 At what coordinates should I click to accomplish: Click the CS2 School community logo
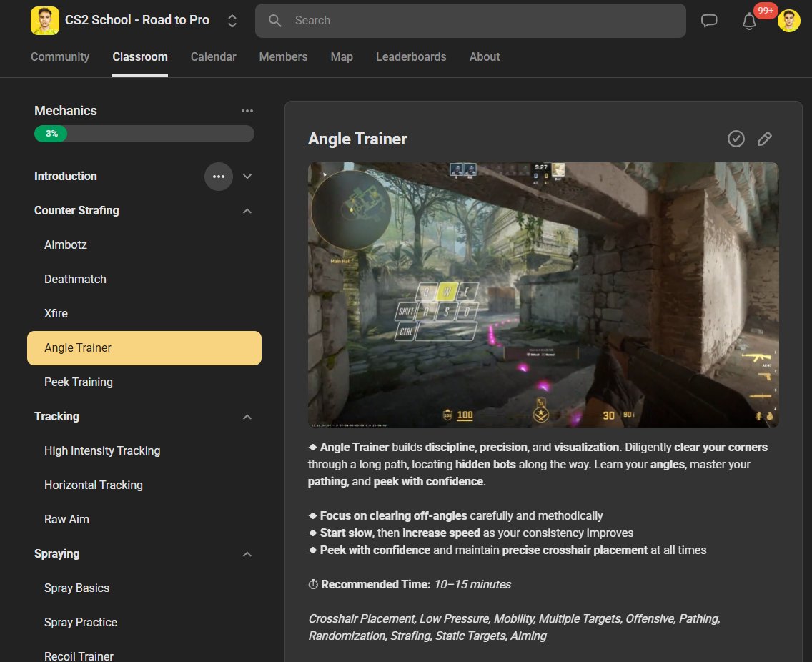point(44,21)
